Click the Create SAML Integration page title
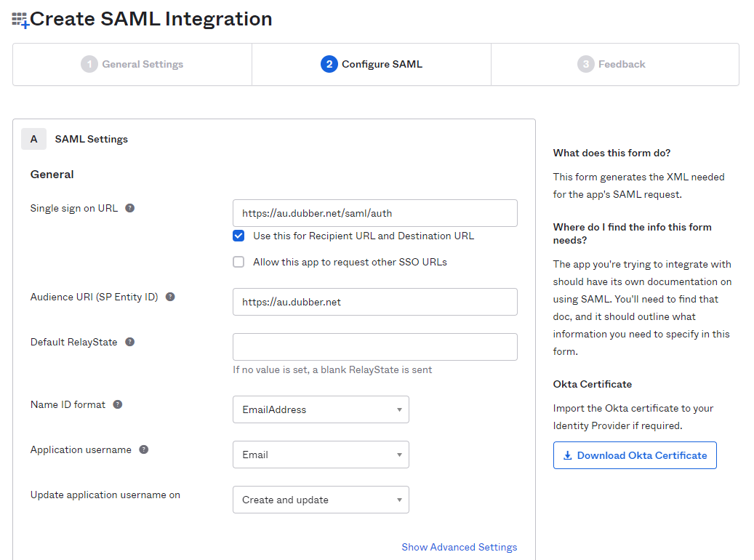Image resolution: width=754 pixels, height=560 pixels. coord(151,19)
